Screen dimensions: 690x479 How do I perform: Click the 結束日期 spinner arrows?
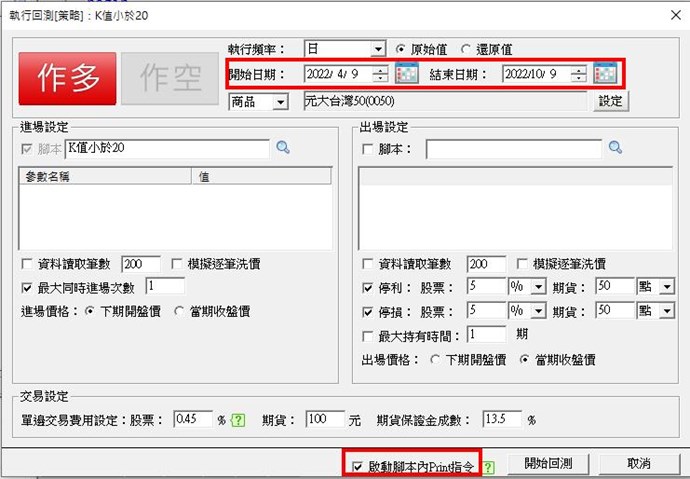pos(580,74)
